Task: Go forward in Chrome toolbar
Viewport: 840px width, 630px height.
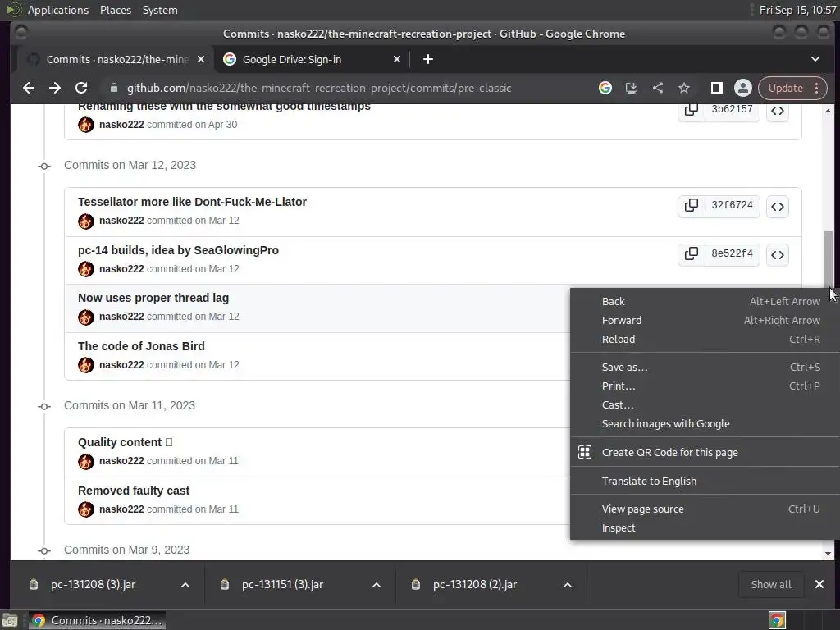Action: 55,88
